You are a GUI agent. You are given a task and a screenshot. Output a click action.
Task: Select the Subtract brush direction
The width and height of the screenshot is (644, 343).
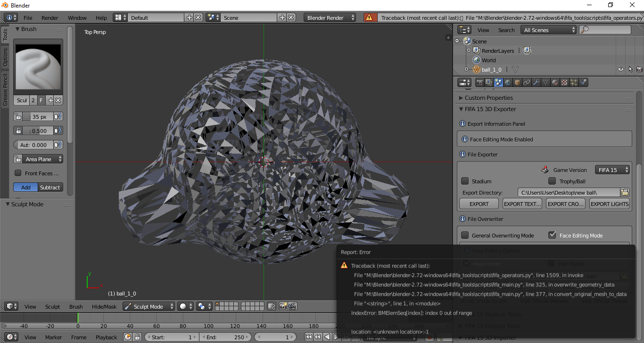tap(50, 187)
